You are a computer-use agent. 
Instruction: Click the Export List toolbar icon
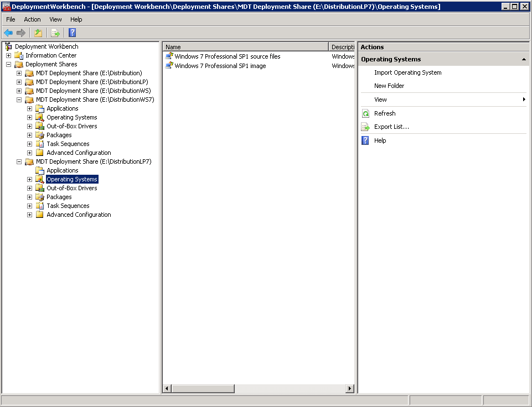[x=55, y=33]
